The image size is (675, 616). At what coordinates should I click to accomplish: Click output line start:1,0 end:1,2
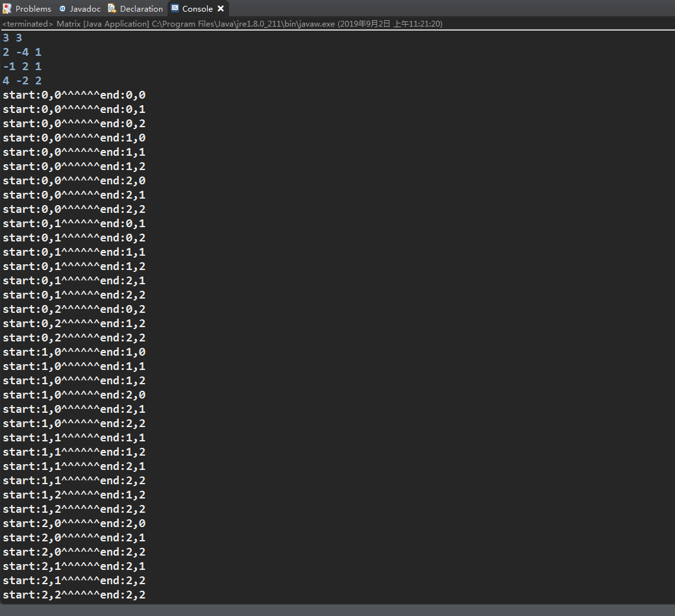pyautogui.click(x=74, y=380)
